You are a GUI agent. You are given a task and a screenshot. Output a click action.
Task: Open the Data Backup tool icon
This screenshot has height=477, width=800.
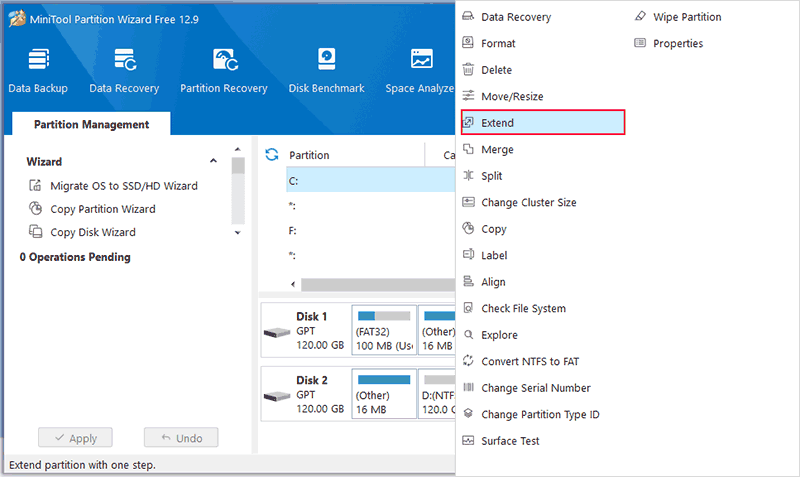point(37,70)
